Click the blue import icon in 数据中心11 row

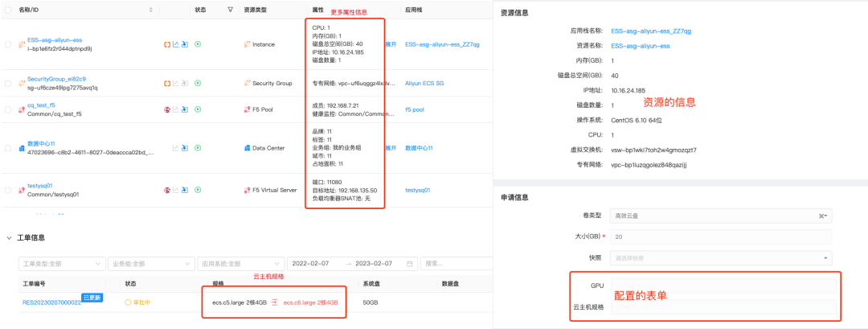tap(185, 148)
